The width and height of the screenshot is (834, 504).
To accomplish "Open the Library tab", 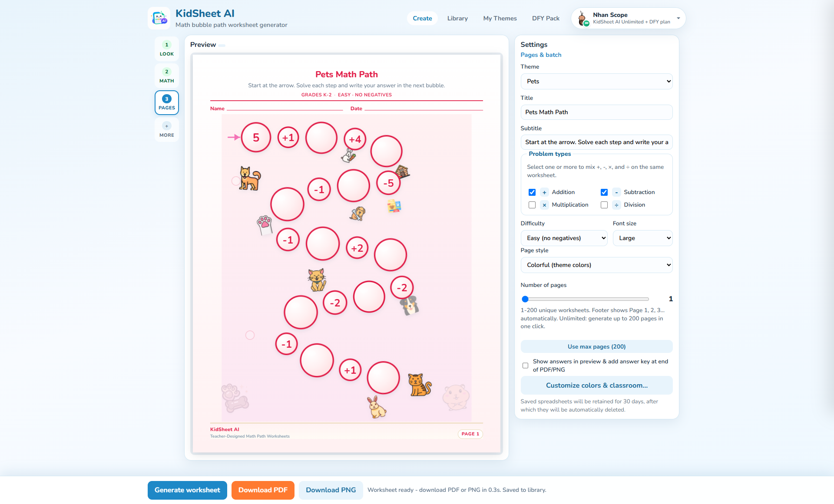I will pyautogui.click(x=457, y=18).
